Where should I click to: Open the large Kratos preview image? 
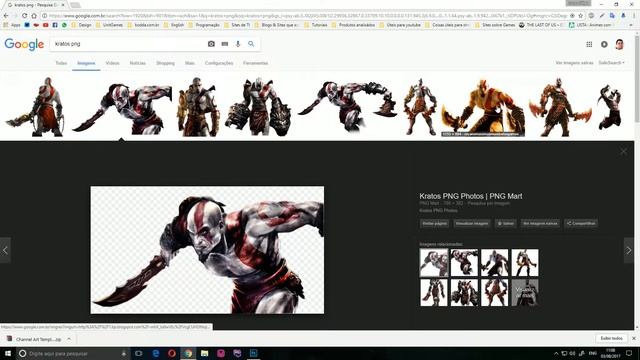pos(207,250)
